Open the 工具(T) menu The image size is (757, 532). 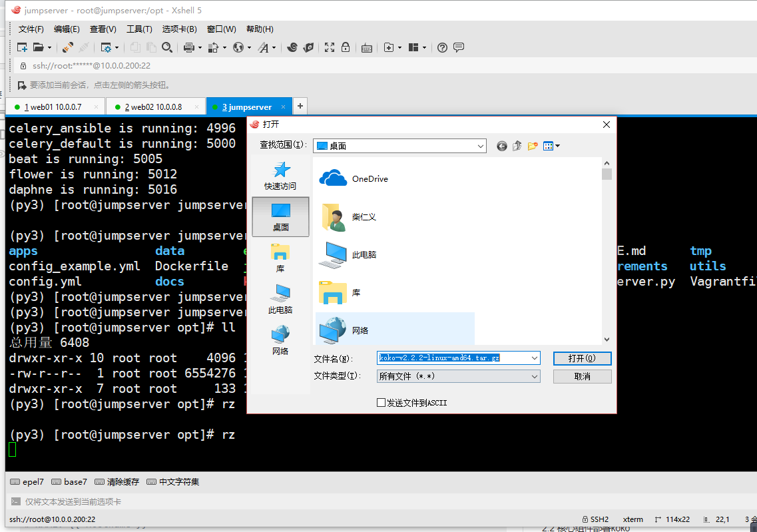click(139, 29)
